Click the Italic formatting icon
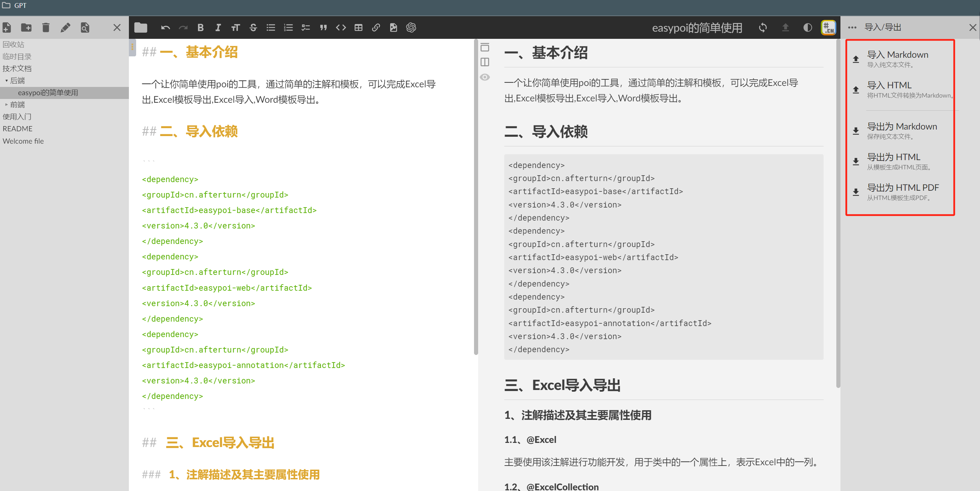The image size is (980, 491). (218, 27)
